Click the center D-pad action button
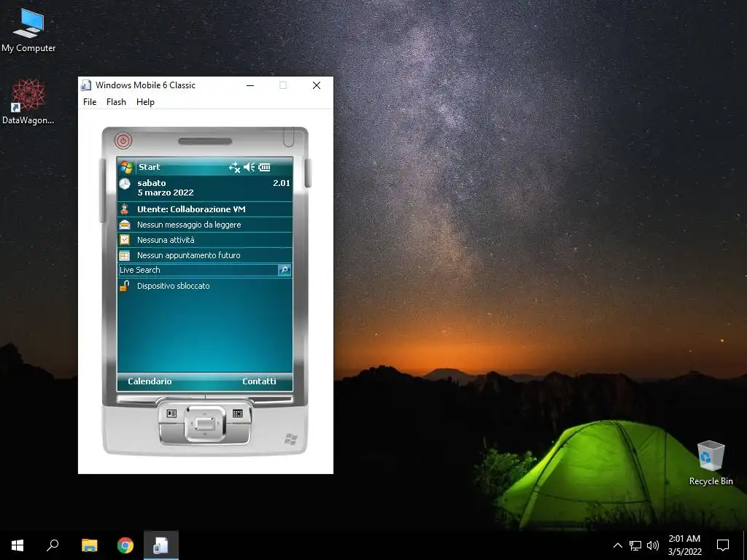 (205, 424)
